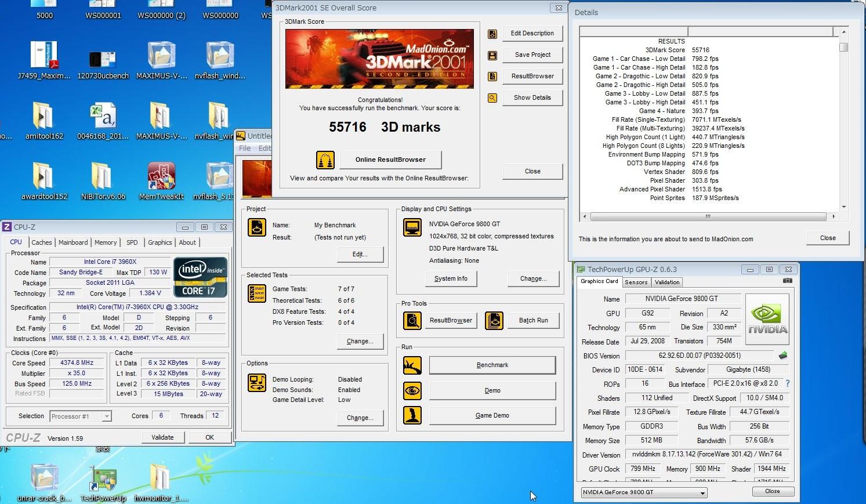Click the Benchmark run icon
866x504 pixels.
point(412,365)
